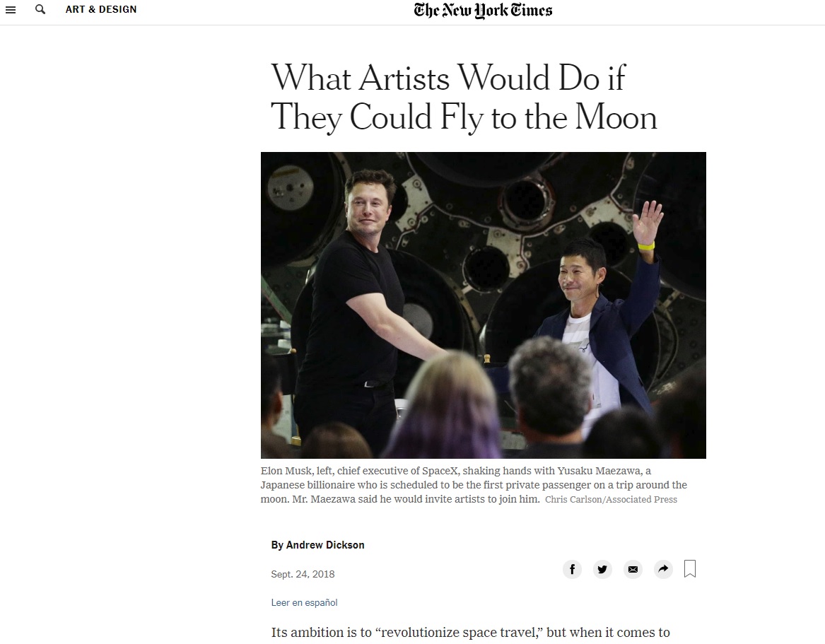Read in Spanish via Leer en español

pyautogui.click(x=304, y=603)
